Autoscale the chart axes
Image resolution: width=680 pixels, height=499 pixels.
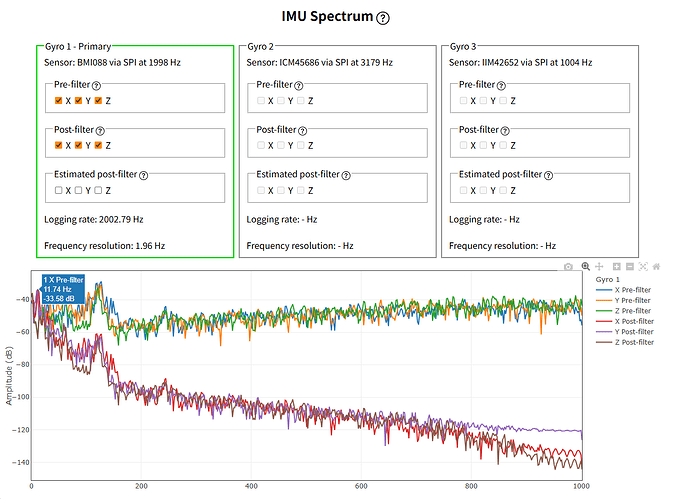645,267
